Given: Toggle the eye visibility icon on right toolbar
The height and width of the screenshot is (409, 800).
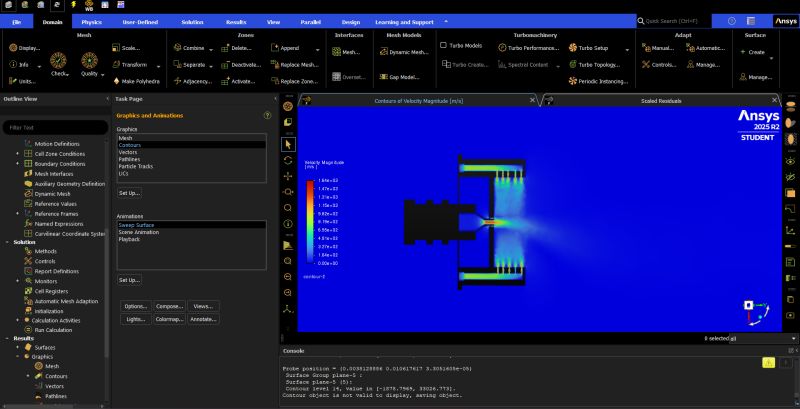Looking at the screenshot, I should 790,162.
